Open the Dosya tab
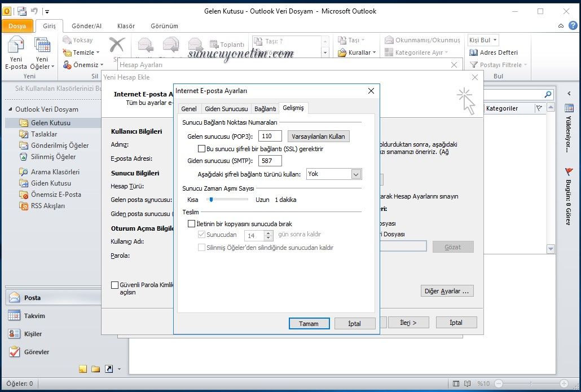Screen dimensions: 581x392 click(17, 26)
